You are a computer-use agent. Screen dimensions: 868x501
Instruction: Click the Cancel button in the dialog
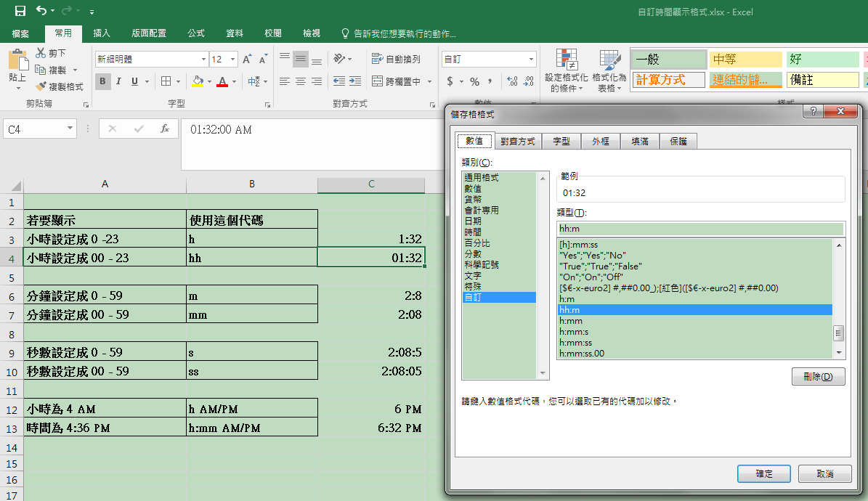[825, 474]
